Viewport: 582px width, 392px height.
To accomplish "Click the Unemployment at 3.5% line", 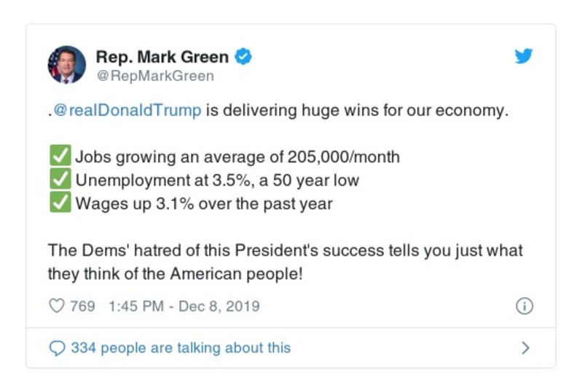I will pyautogui.click(x=217, y=179).
